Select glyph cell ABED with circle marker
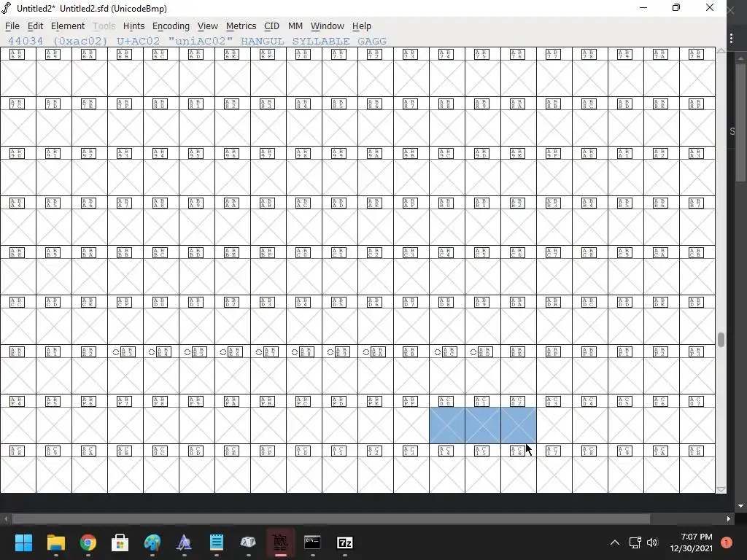 (483, 376)
